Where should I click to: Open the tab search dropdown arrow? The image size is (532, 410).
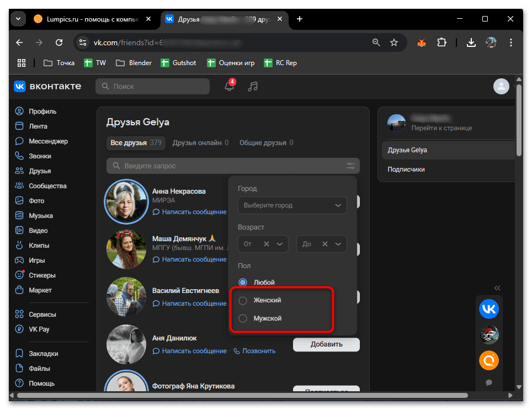[x=18, y=19]
